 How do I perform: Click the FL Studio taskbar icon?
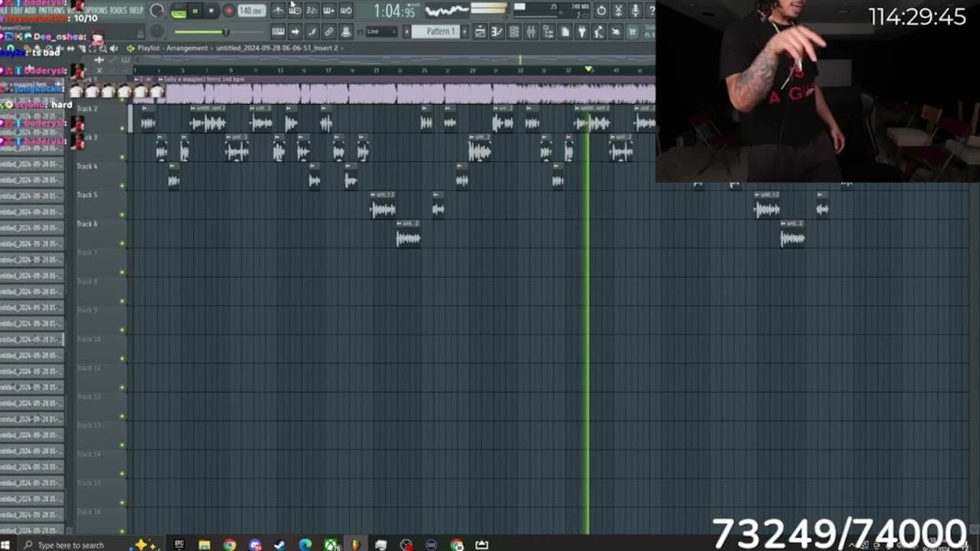coord(355,545)
